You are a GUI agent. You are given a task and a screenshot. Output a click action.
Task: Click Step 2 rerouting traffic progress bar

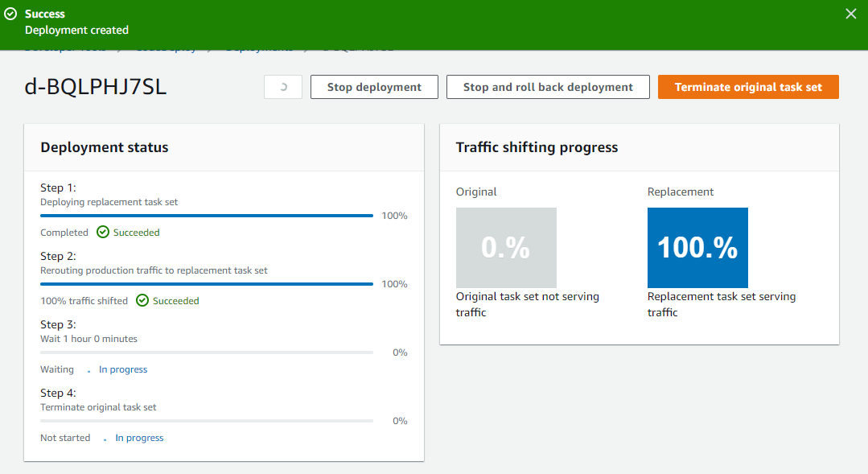pyautogui.click(x=207, y=284)
